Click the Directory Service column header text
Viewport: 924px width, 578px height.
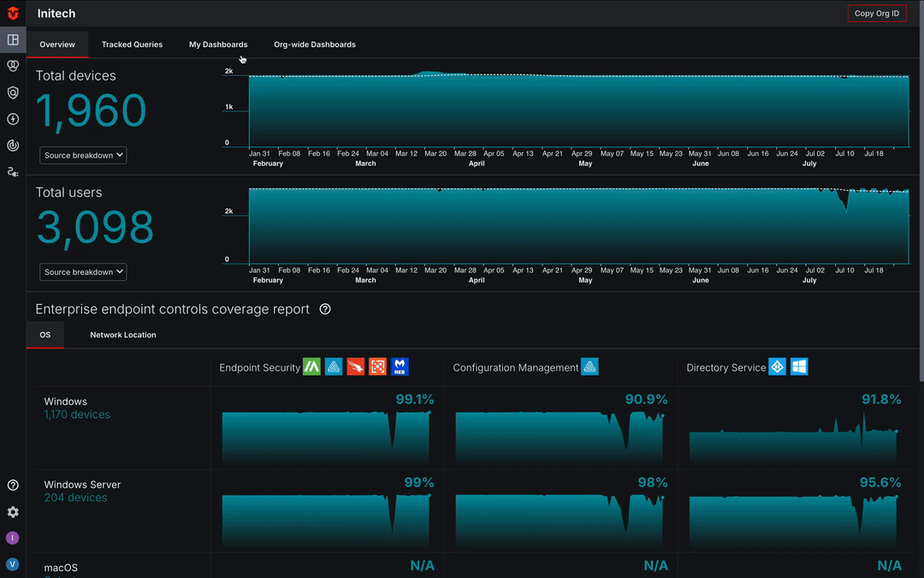(726, 367)
